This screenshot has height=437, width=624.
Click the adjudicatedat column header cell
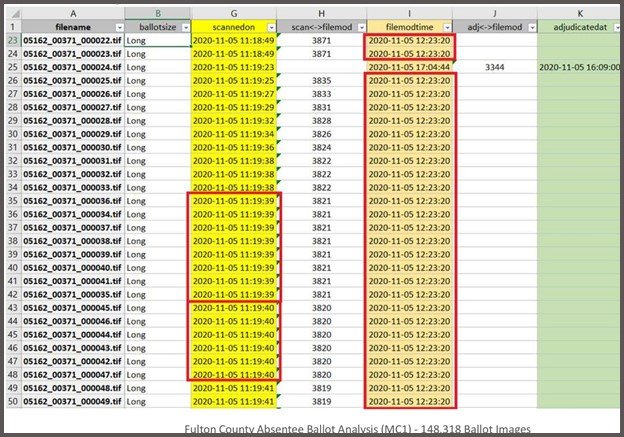578,25
